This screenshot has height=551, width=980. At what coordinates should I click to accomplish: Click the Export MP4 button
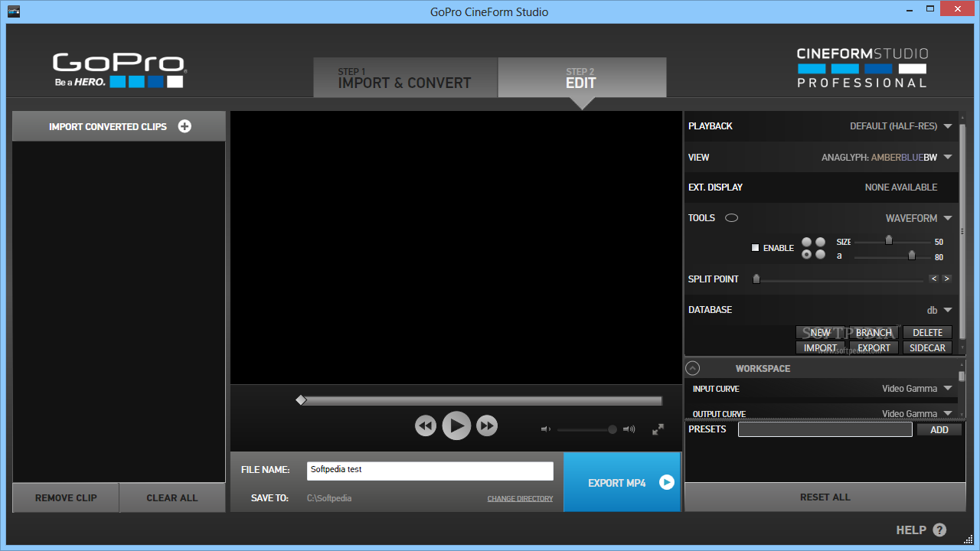(622, 482)
